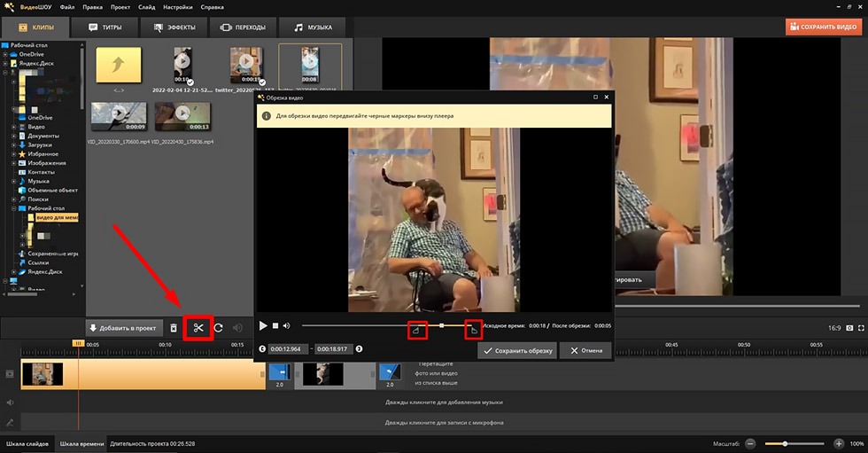Open the Правка menu

(92, 7)
